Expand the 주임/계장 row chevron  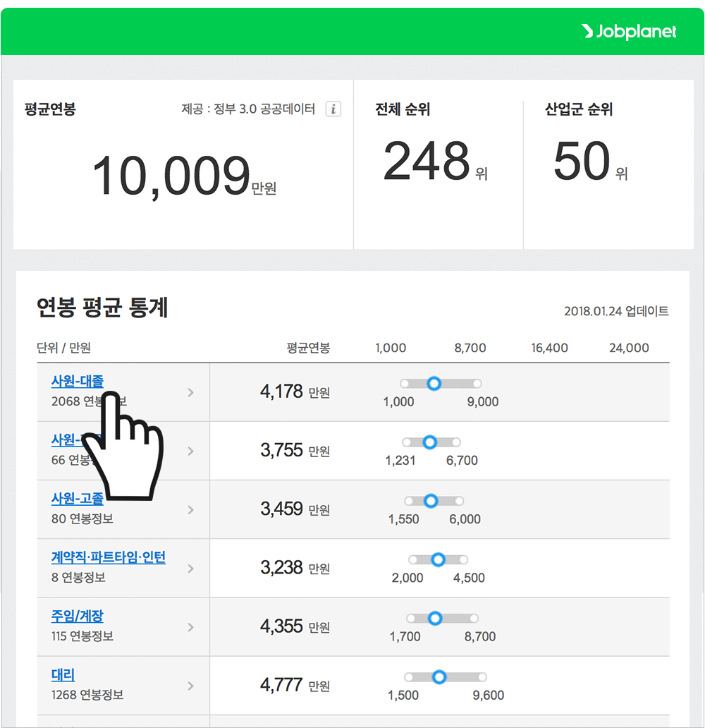192,626
